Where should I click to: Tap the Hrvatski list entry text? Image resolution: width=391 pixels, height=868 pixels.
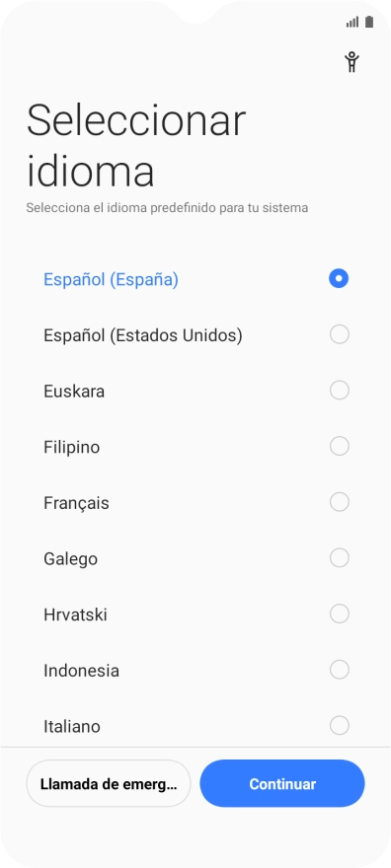point(75,615)
